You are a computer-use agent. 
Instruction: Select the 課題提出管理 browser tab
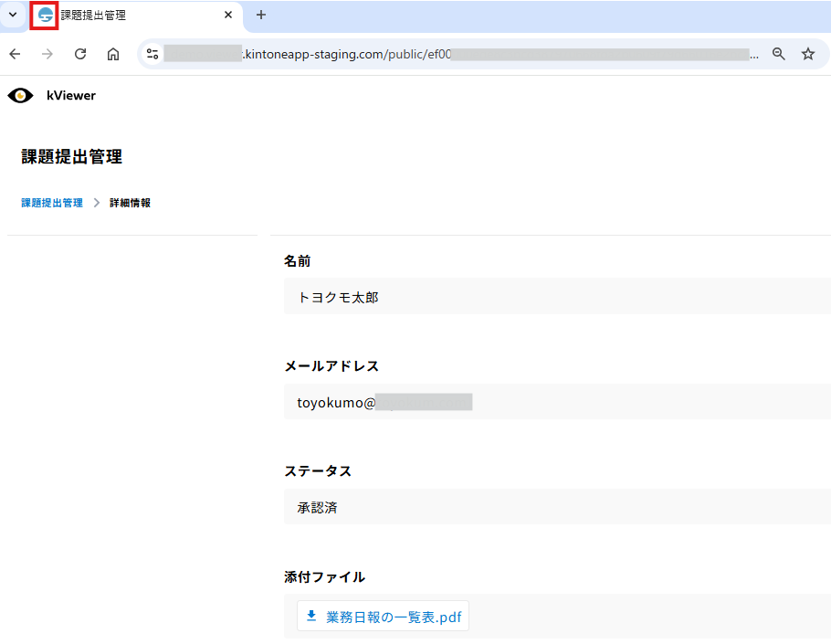[128, 16]
